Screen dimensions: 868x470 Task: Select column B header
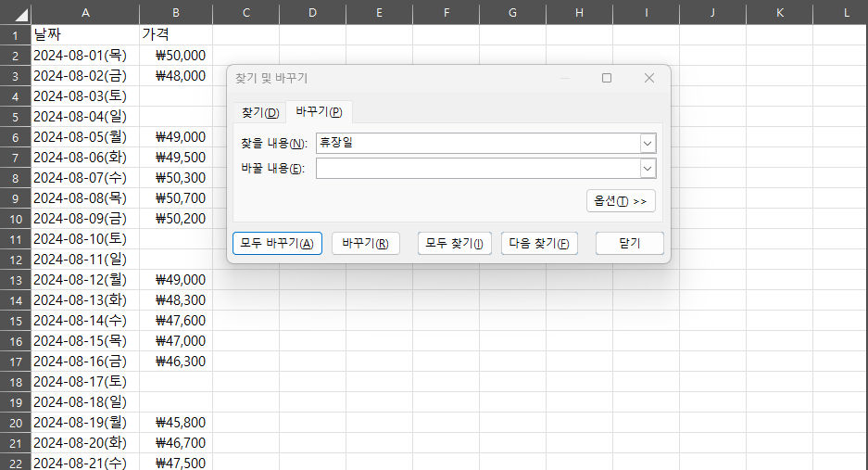coord(175,13)
